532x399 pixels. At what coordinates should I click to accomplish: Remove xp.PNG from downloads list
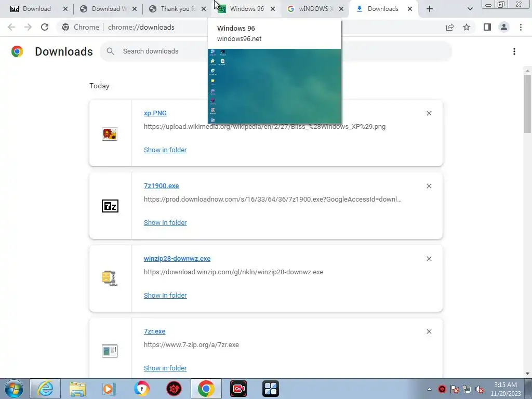pos(429,113)
